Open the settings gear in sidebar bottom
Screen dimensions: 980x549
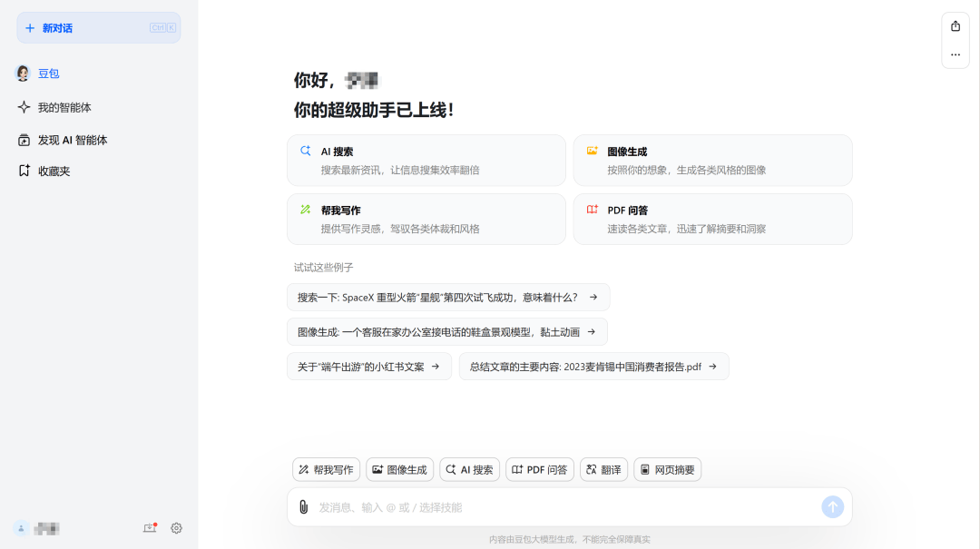pos(176,527)
